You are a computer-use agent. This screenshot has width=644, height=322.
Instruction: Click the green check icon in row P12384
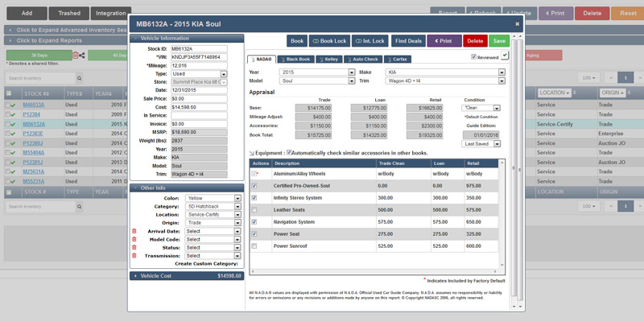pyautogui.click(x=13, y=114)
